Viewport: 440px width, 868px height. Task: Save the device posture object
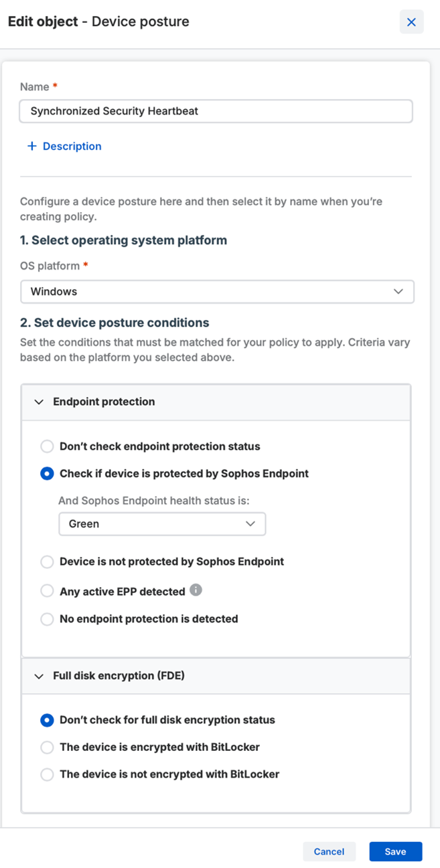click(x=395, y=851)
